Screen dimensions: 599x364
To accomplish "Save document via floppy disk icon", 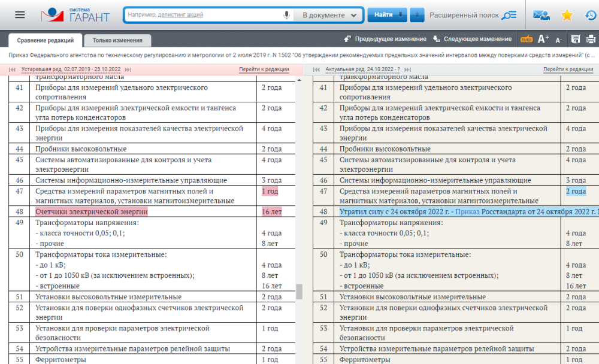I will click(576, 40).
